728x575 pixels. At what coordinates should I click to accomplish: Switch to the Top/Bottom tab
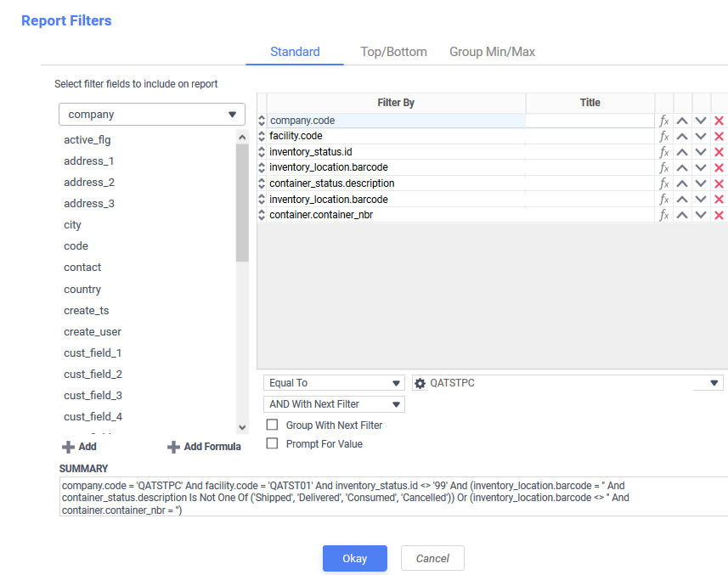[x=393, y=51]
